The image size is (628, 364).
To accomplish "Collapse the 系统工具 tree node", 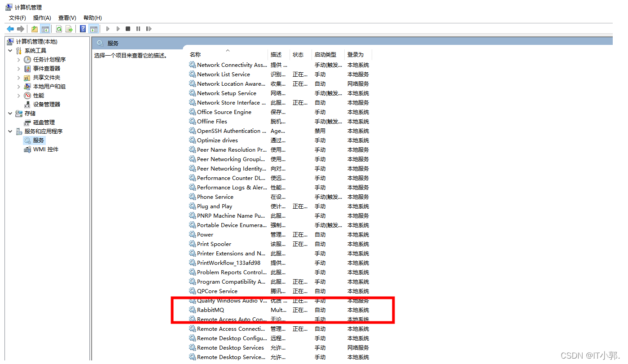I will [10, 51].
